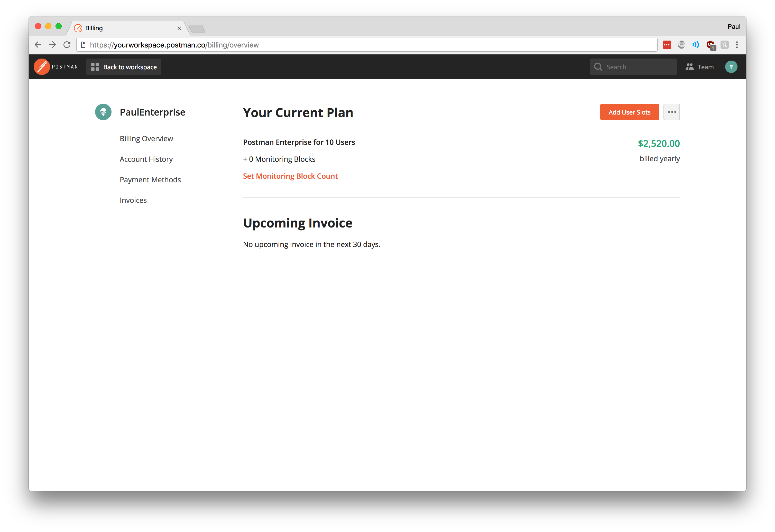The height and width of the screenshot is (532, 775).
Task: Click 'Postman Enterprise for 10 Users' text
Action: point(299,142)
